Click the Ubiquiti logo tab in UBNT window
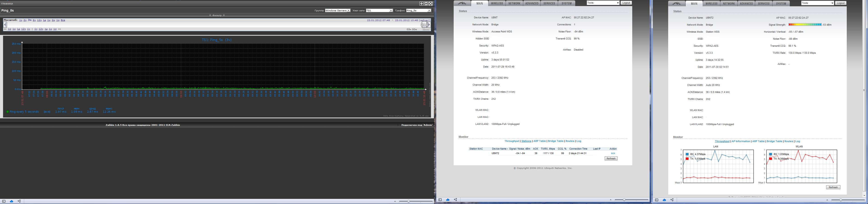Image resolution: width=868 pixels, height=204 pixels. [462, 3]
